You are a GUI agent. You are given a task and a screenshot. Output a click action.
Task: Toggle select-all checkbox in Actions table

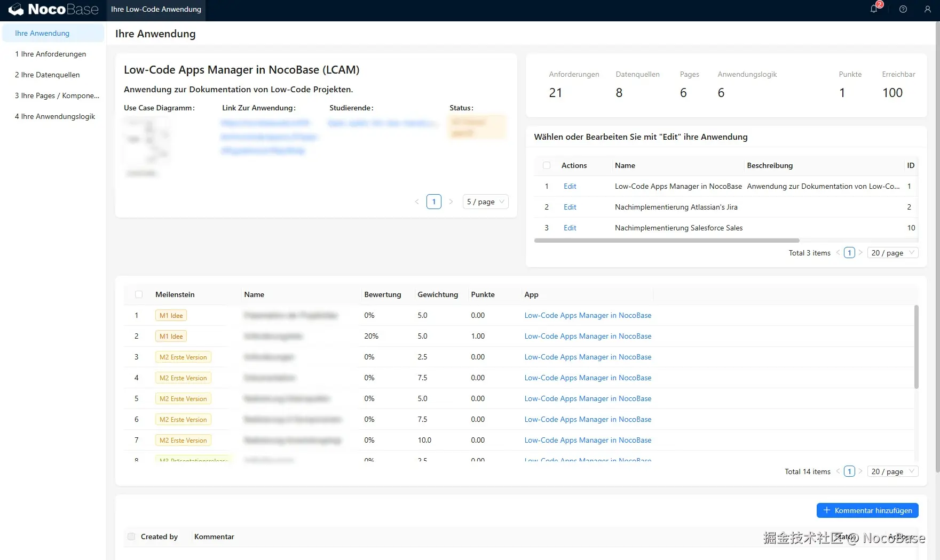547,165
